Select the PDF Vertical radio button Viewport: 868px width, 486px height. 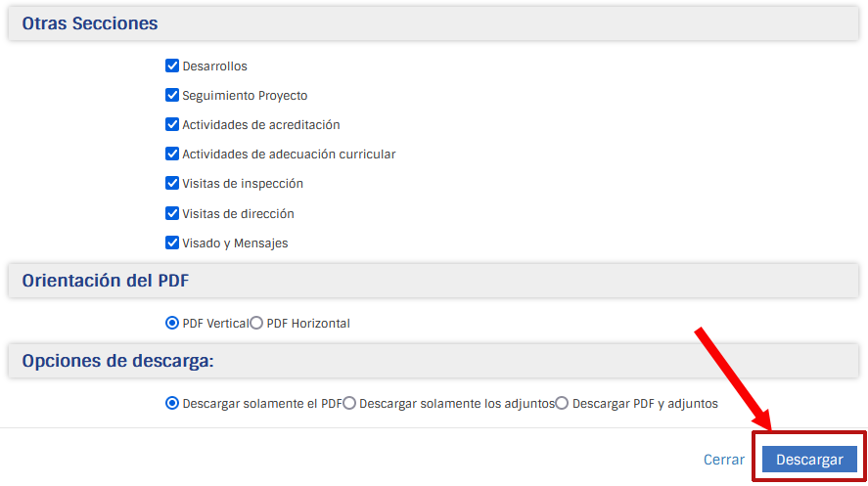click(x=172, y=323)
